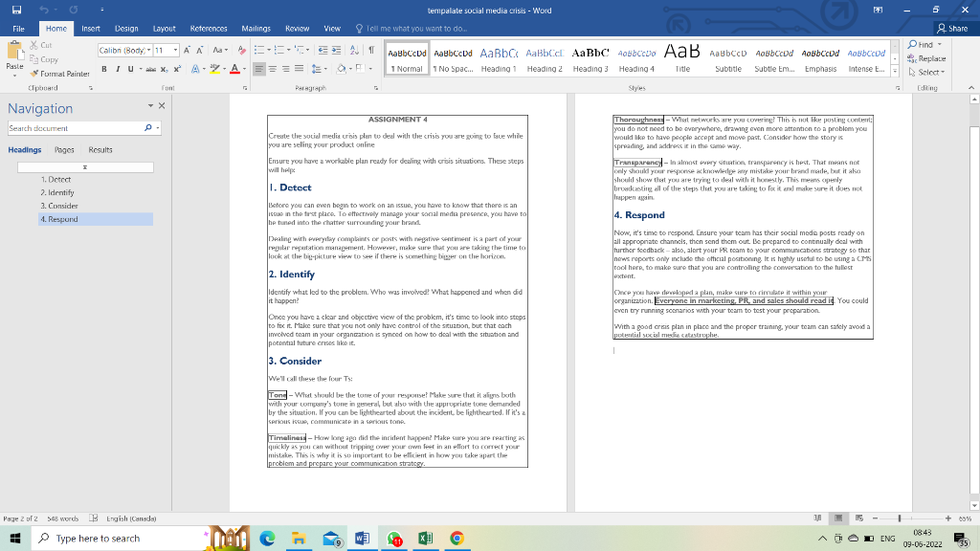Screen dimensions: 980x551
Task: Toggle Italic formatting
Action: coord(118,69)
